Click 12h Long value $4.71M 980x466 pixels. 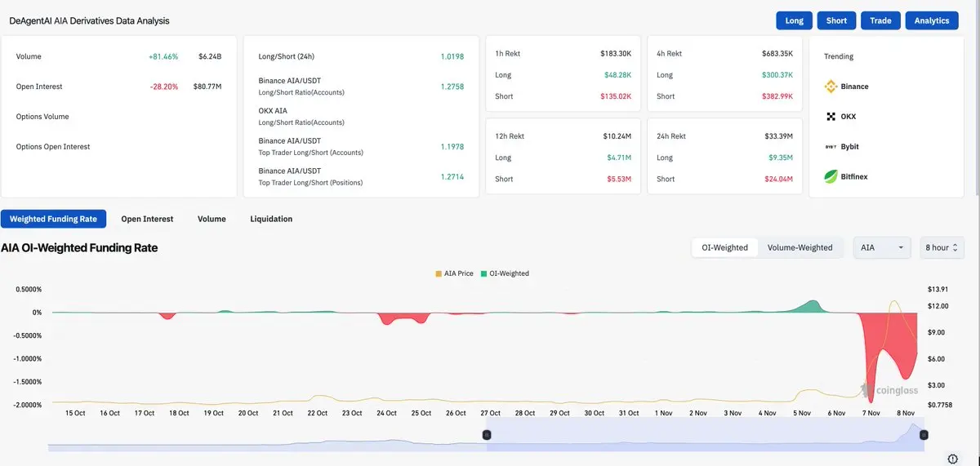tap(619, 158)
